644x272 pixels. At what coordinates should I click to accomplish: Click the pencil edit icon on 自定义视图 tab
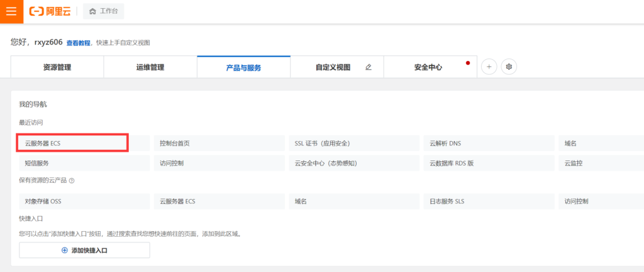(369, 67)
